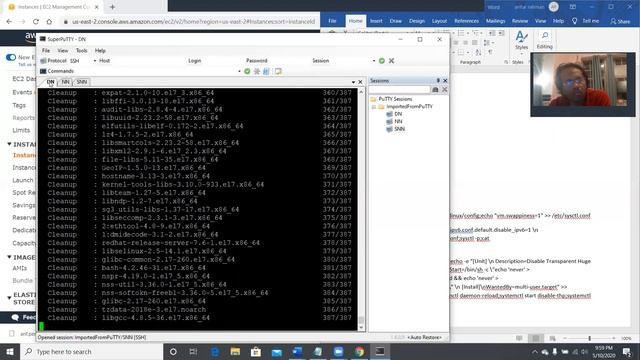Image resolution: width=640 pixels, height=360 pixels.
Task: Close the Sessions panel
Action: pyautogui.click(x=445, y=80)
